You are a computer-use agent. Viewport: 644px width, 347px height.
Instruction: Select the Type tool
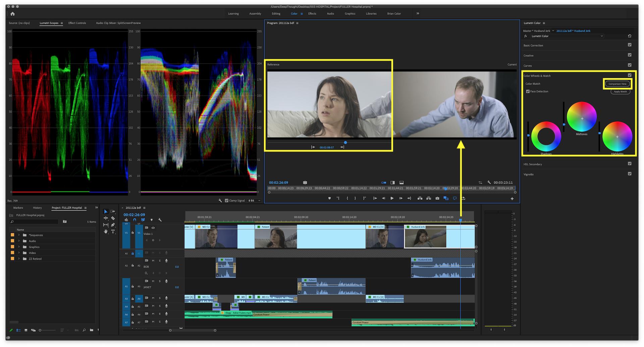[113, 231]
